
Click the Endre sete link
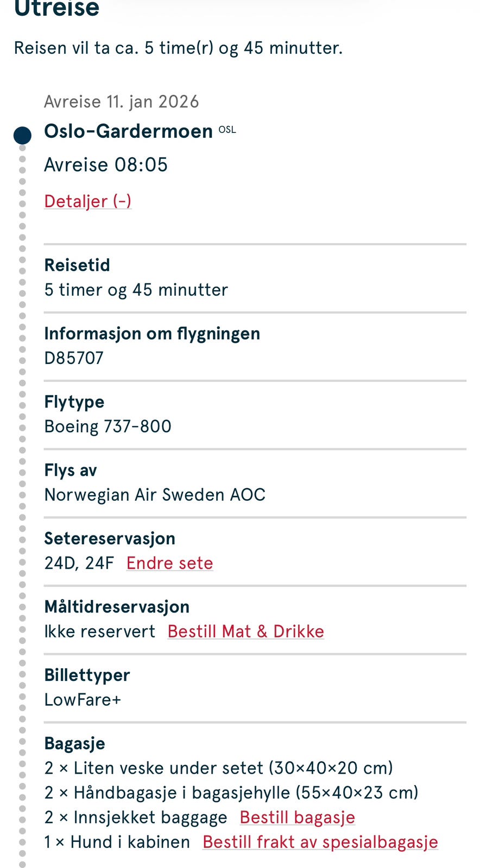click(169, 563)
